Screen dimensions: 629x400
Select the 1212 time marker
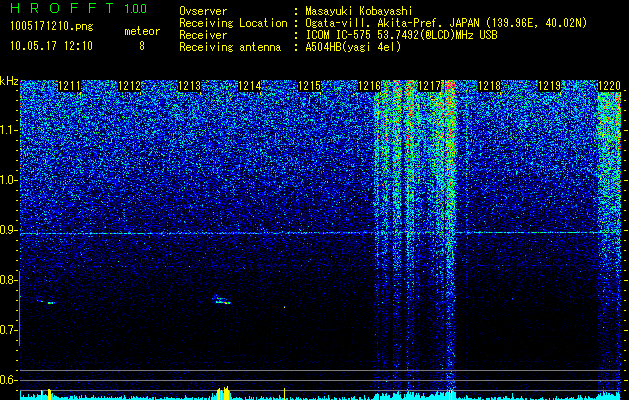(130, 86)
